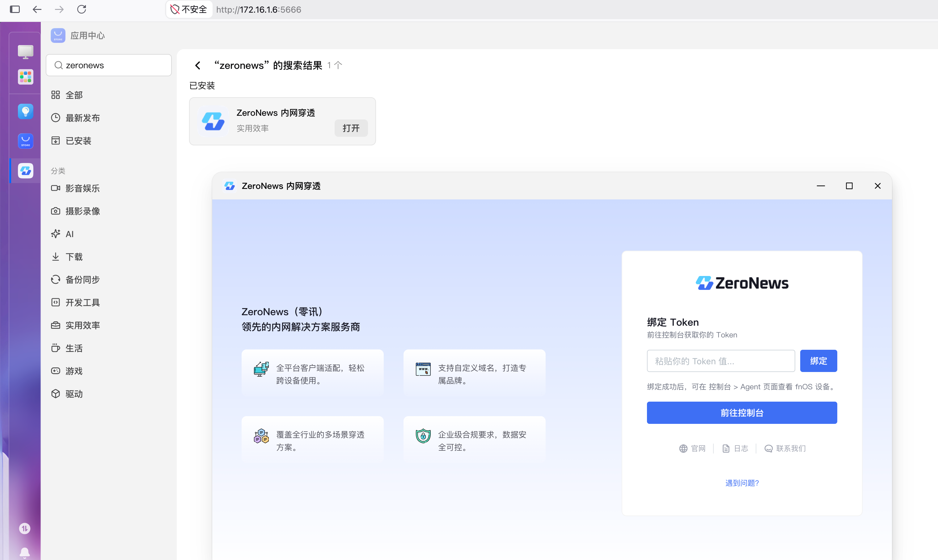Click the 绑定 button
The height and width of the screenshot is (560, 938).
click(x=818, y=361)
